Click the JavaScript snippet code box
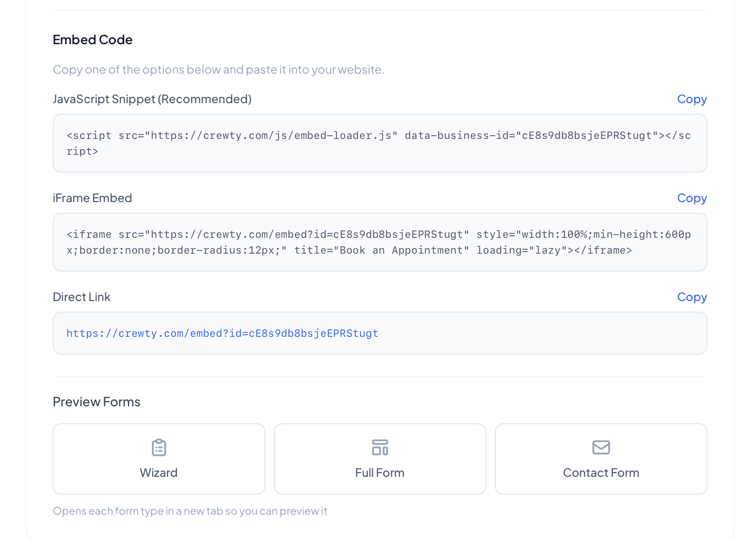The height and width of the screenshot is (540, 756). (380, 143)
